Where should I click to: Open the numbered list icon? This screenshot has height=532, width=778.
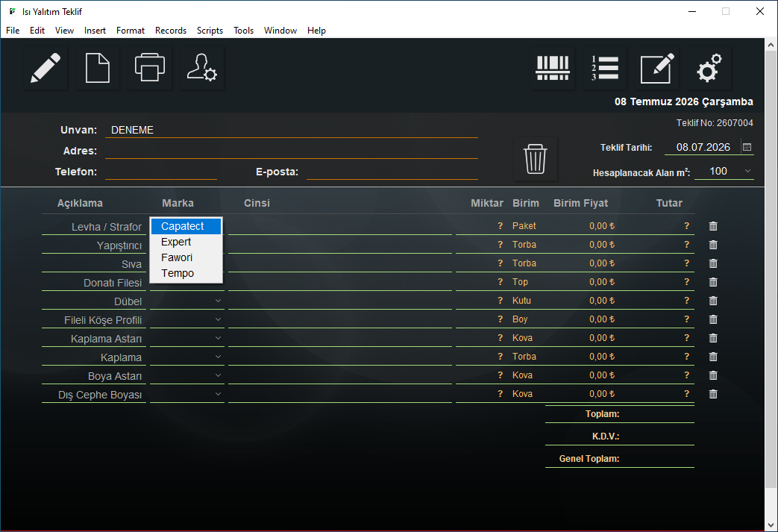tap(605, 68)
